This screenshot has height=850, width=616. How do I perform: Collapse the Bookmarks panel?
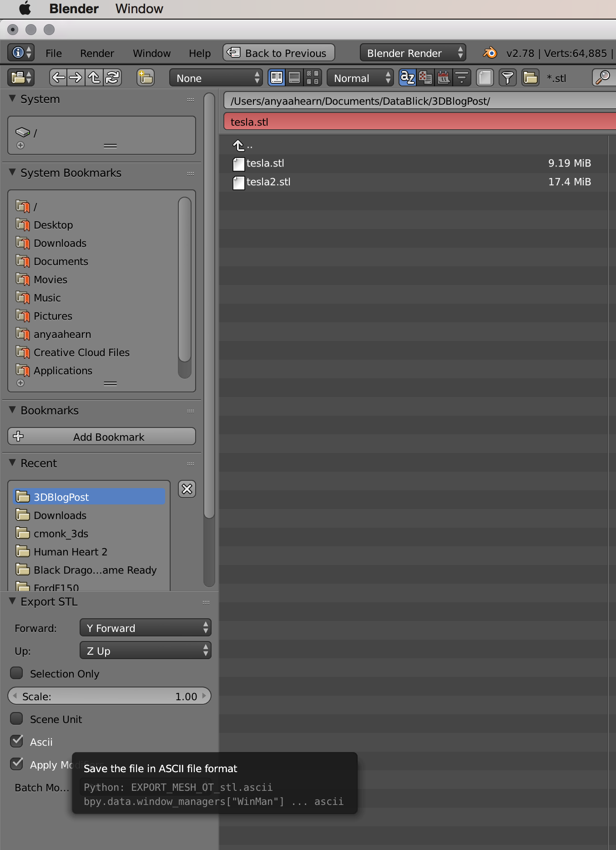click(x=12, y=410)
